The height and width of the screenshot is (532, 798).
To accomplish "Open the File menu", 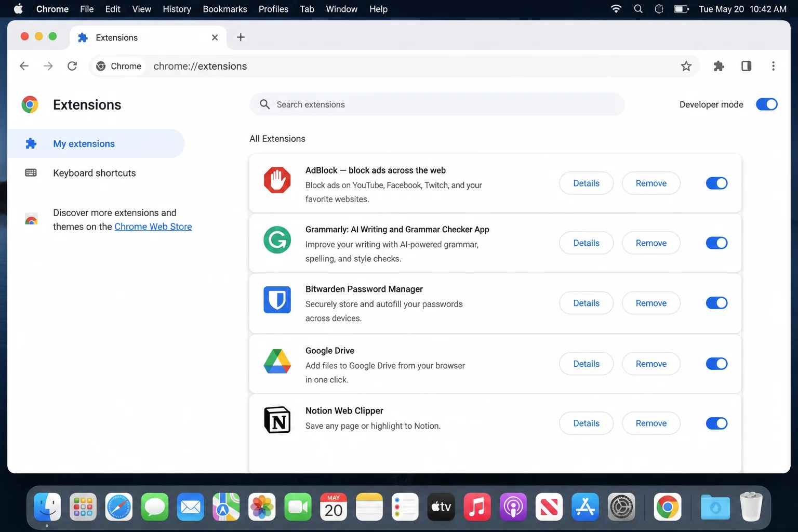I will [x=87, y=9].
